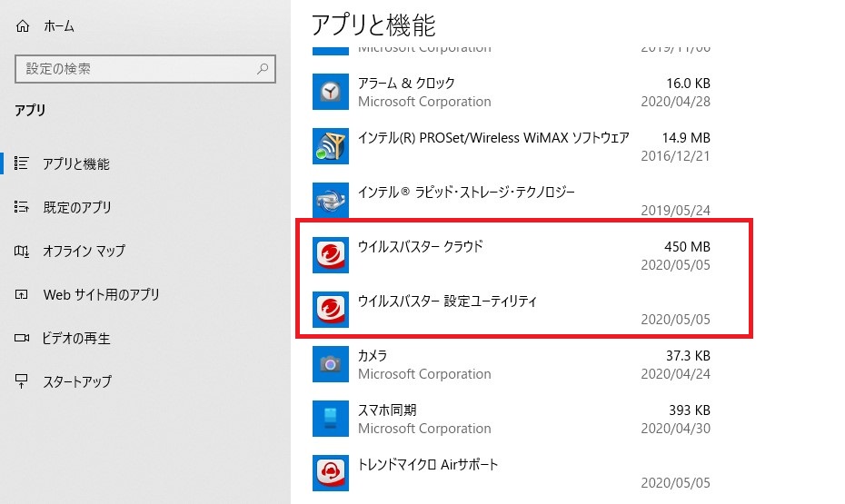Click the オフライン マップ map icon
This screenshot has width=845, height=504.
22,251
